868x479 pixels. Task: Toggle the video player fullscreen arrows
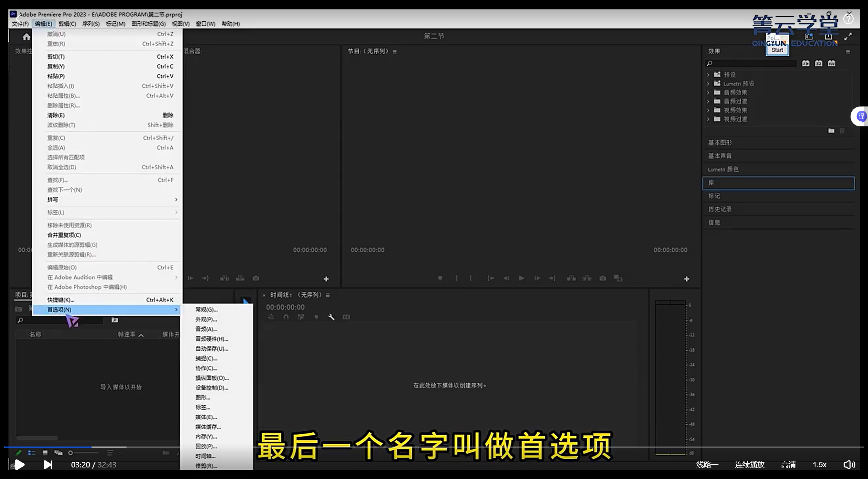pos(848,37)
